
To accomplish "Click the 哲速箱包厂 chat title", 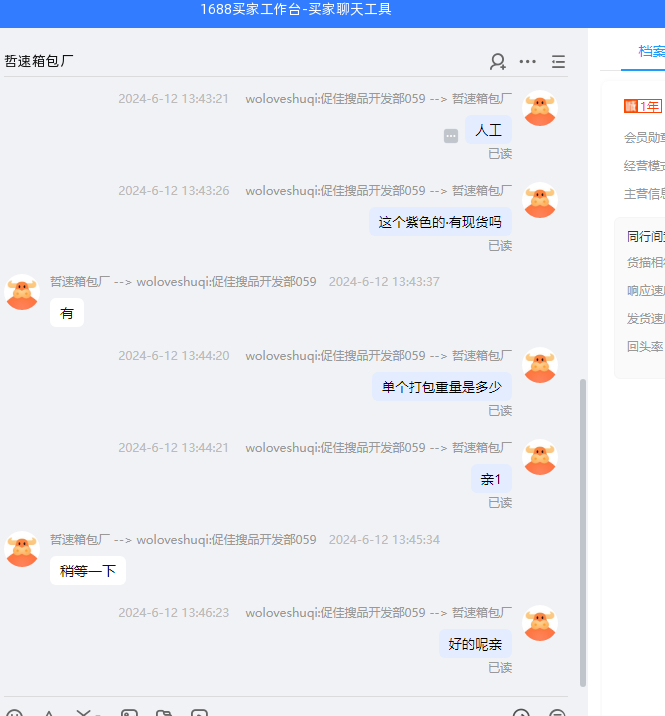I will click(39, 61).
